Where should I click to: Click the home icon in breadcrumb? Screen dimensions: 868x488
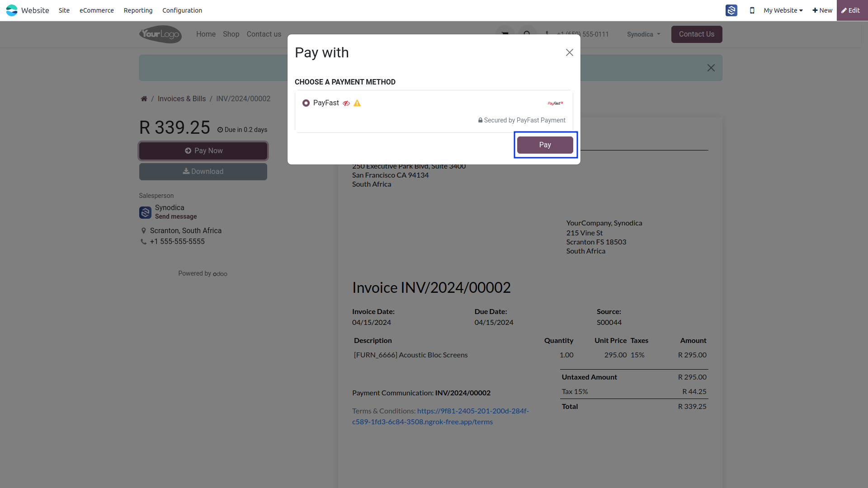[144, 99]
